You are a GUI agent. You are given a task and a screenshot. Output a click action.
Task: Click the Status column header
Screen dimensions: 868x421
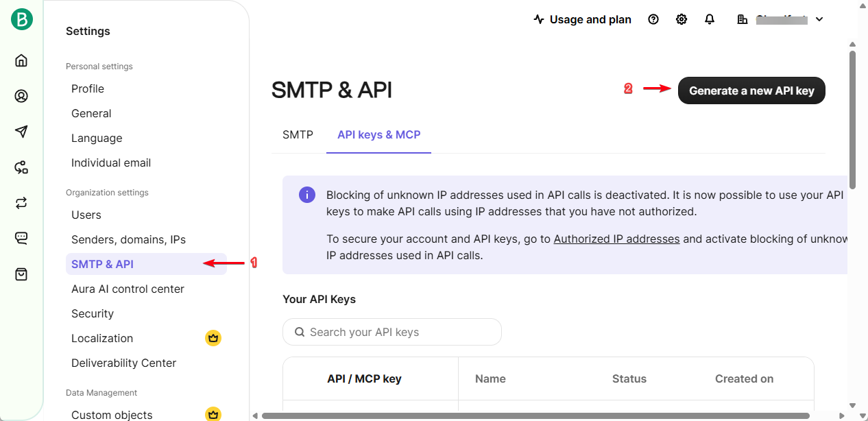[629, 378]
